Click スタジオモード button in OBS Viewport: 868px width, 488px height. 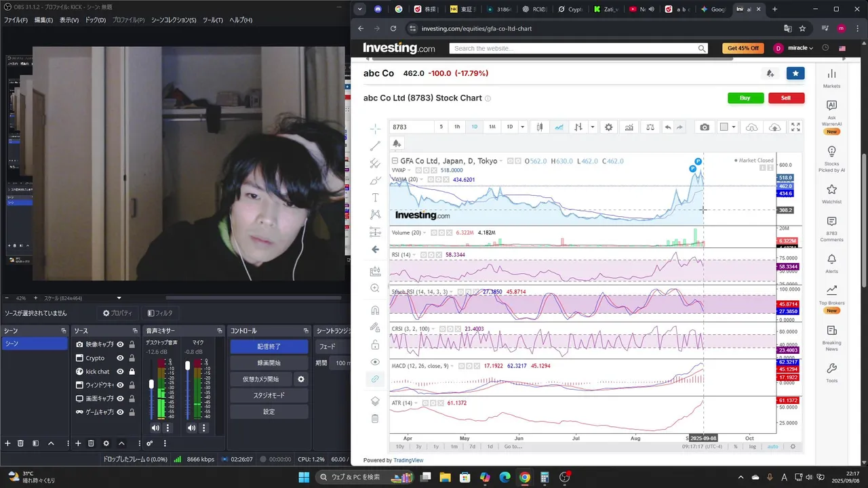point(269,395)
